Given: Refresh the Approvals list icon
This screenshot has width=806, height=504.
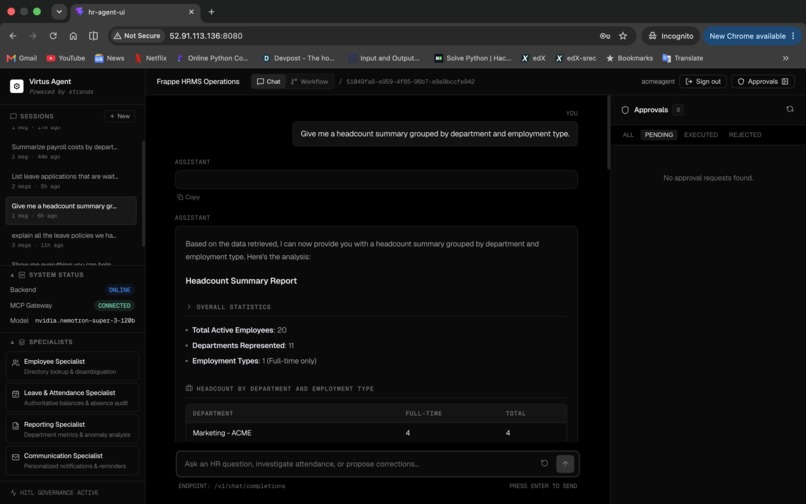Looking at the screenshot, I should coord(790,109).
